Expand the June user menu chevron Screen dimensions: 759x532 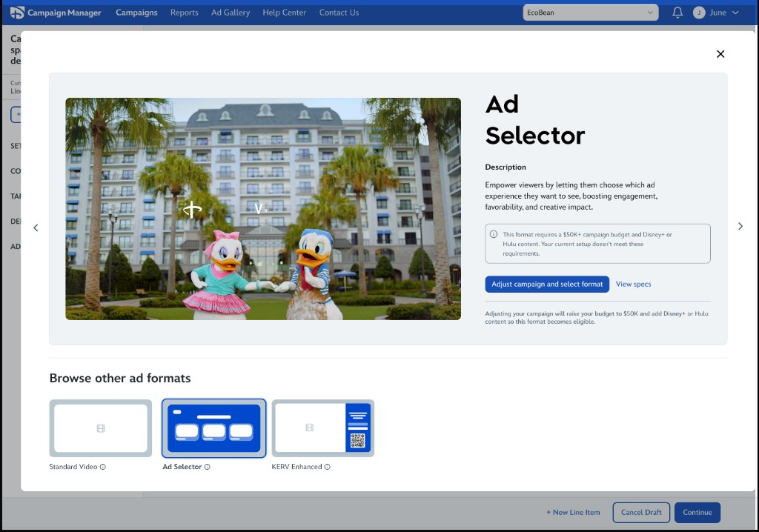pyautogui.click(x=735, y=13)
